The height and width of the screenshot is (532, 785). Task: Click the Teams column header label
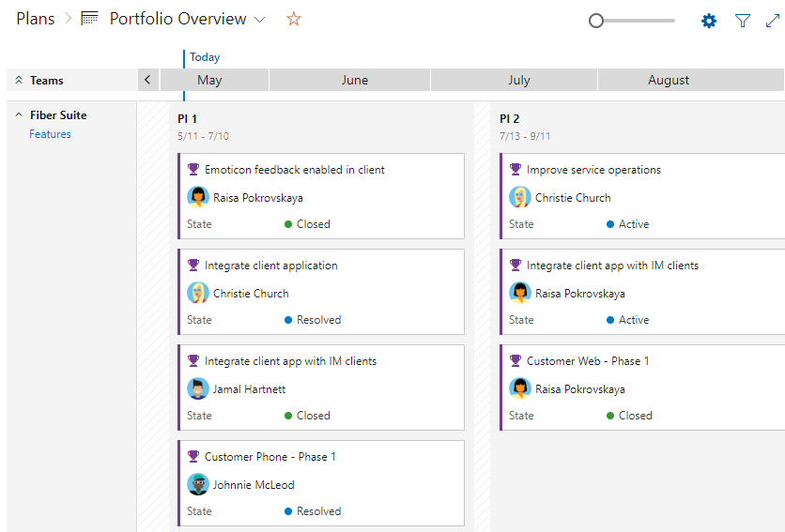47,80
